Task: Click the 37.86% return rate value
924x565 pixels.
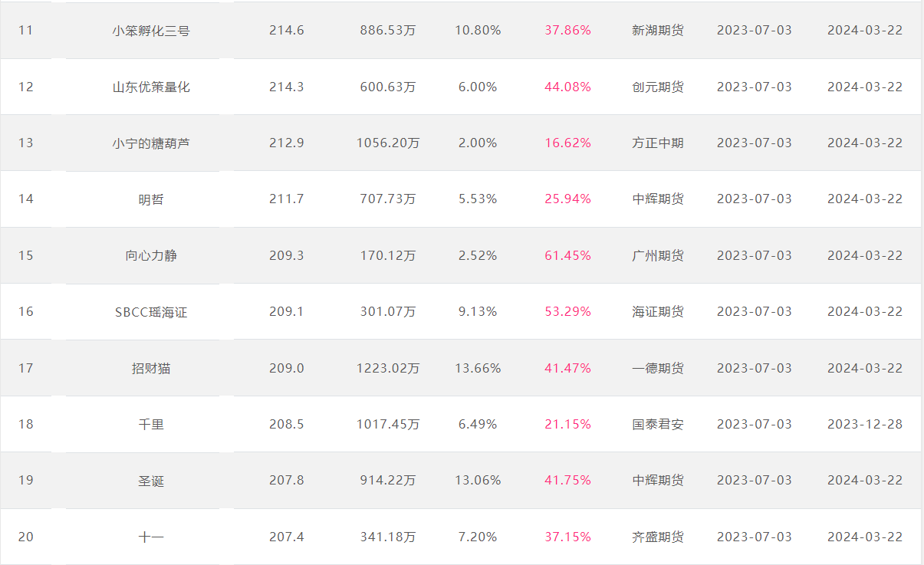Action: pos(568,31)
